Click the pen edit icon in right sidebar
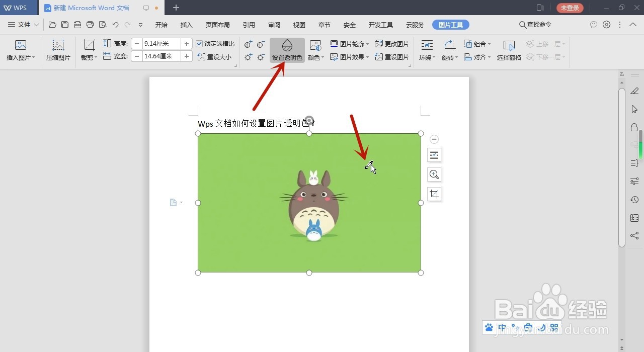The image size is (644, 352). pyautogui.click(x=634, y=91)
